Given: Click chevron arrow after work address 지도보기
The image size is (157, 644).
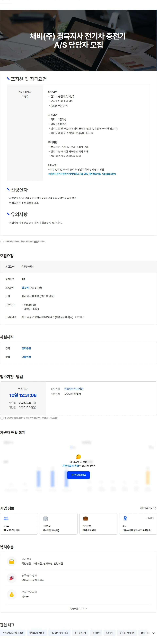Looking at the screenshot, I should (x=84, y=317).
